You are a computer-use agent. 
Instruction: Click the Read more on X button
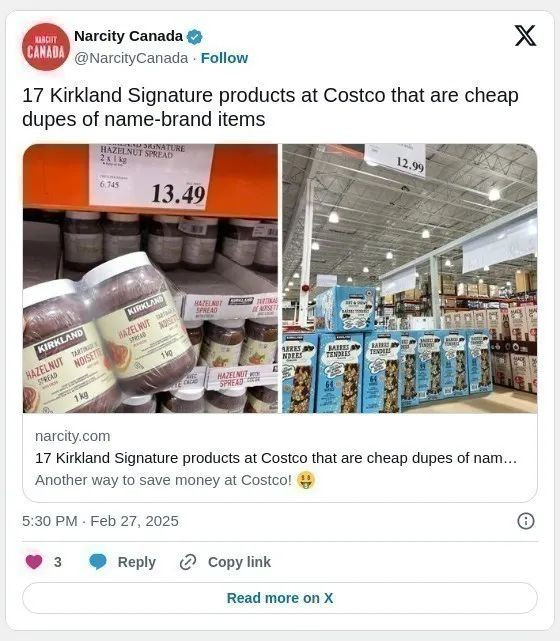(280, 598)
